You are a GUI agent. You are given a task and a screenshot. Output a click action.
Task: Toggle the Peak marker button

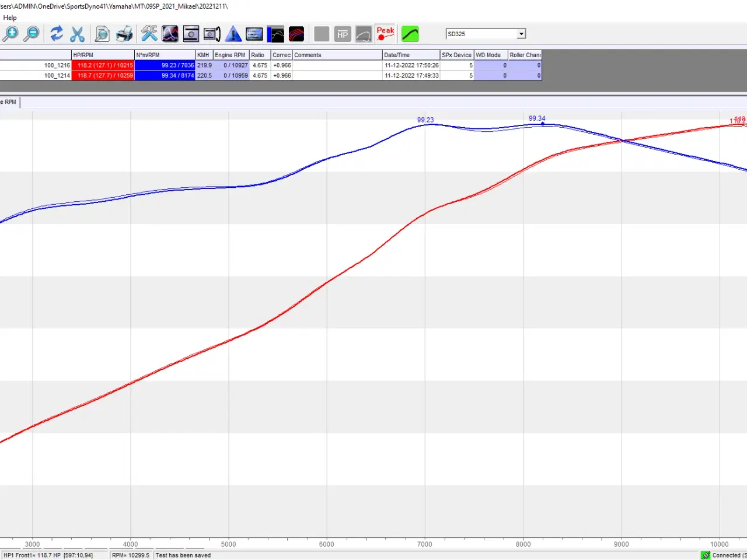[385, 34]
